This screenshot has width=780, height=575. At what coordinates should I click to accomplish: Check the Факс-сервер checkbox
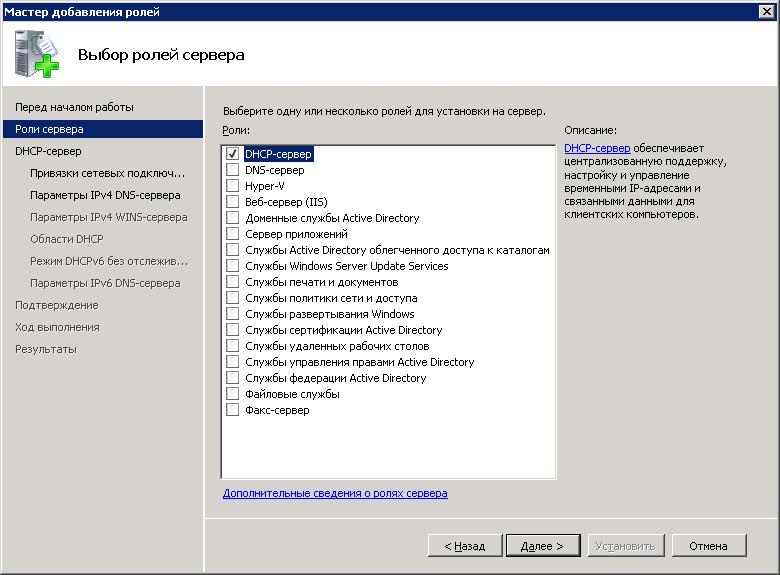(x=232, y=409)
